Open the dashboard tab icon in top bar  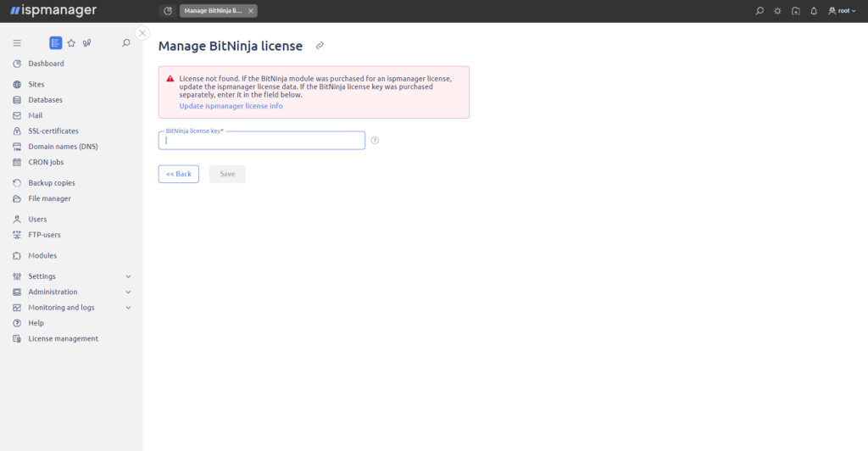168,10
